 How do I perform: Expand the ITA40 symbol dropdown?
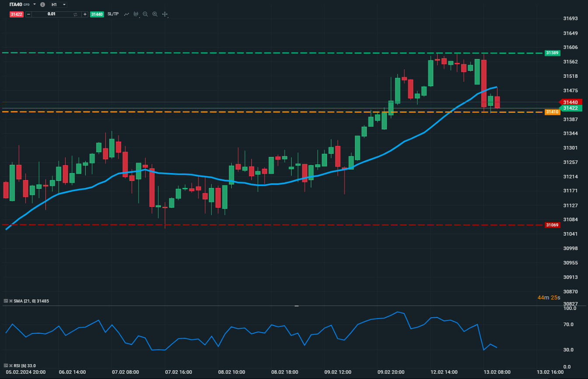click(35, 4)
